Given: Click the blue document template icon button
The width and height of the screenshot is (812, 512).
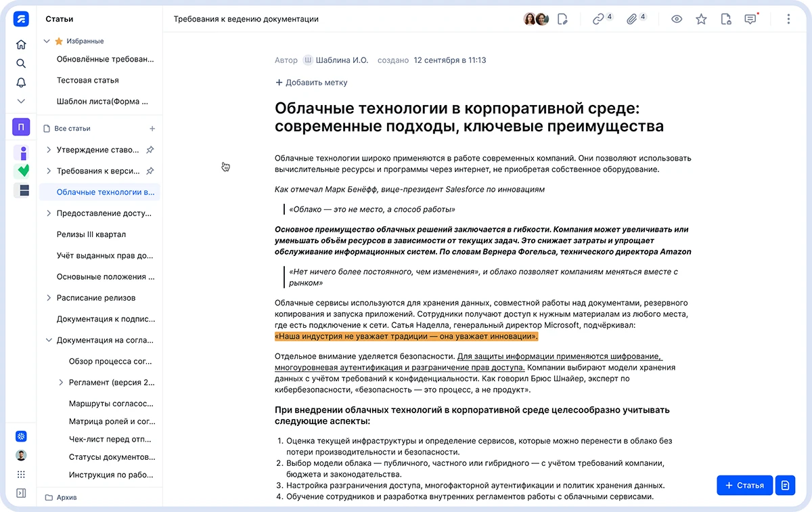Looking at the screenshot, I should pyautogui.click(x=786, y=486).
